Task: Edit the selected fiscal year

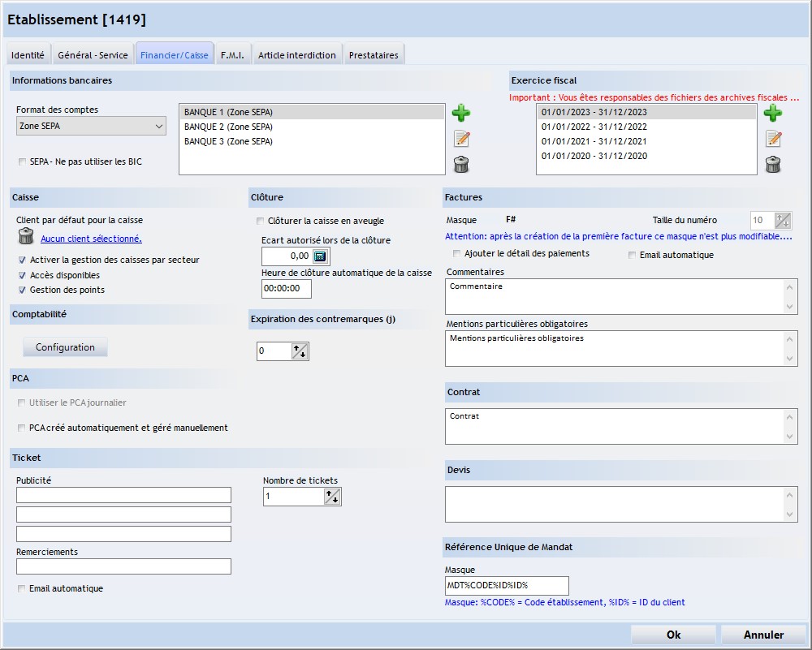Action: [773, 139]
